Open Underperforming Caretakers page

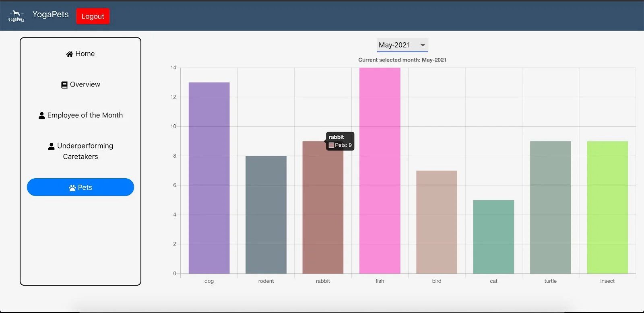click(x=80, y=151)
